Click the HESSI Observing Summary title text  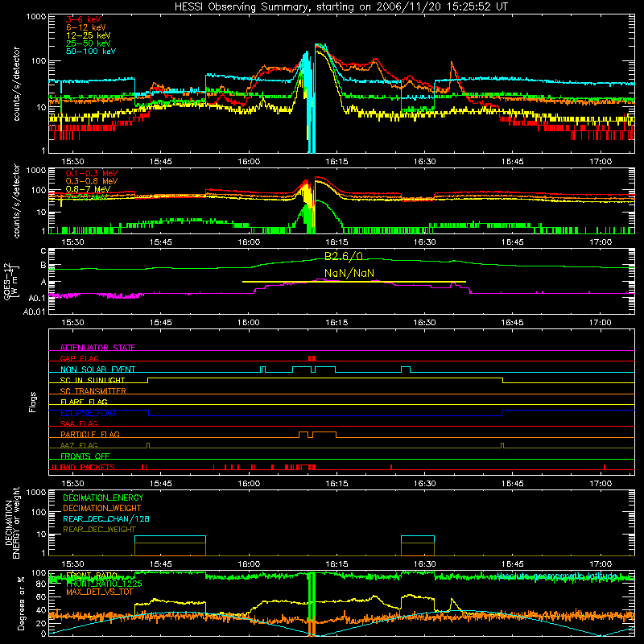(x=341, y=7)
